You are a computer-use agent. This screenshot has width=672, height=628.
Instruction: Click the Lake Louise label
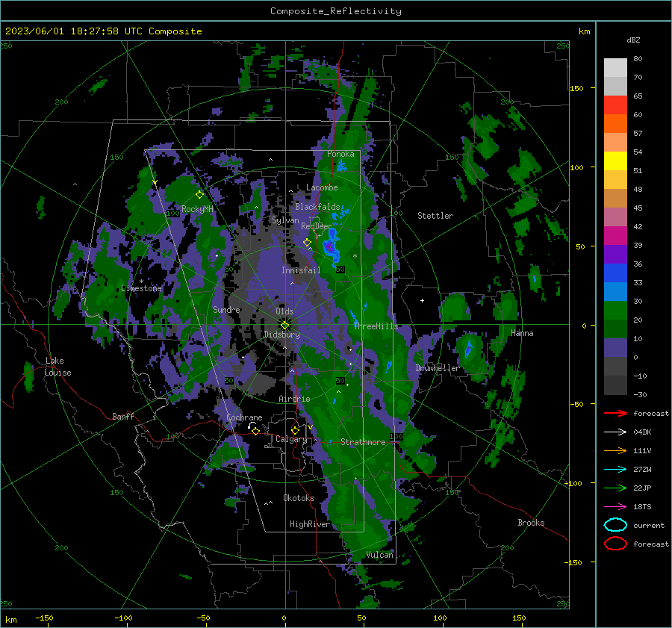pos(57,367)
